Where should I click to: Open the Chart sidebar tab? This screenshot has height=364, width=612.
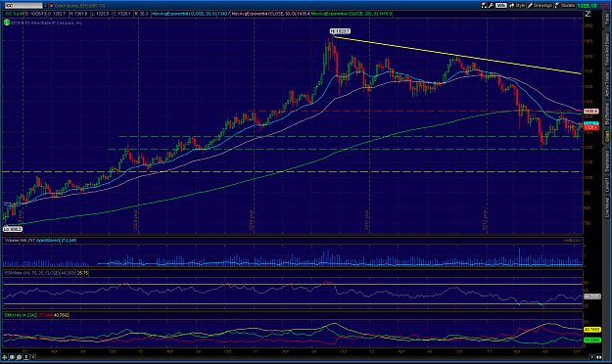tap(607, 137)
